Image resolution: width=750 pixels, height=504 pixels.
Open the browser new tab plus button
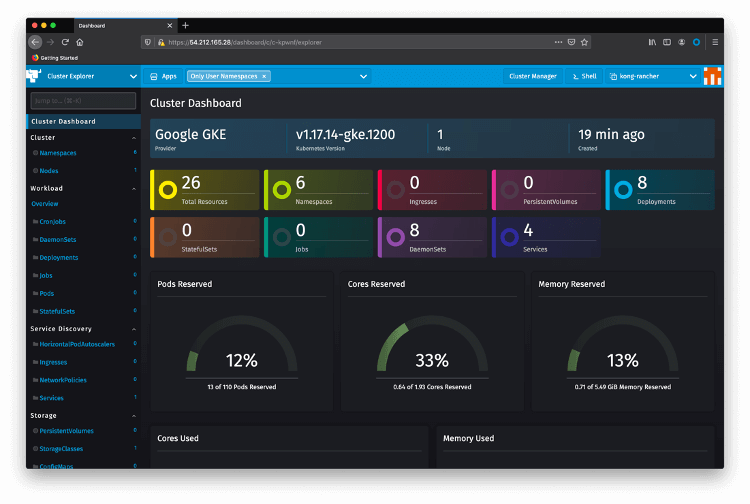[x=186, y=25]
